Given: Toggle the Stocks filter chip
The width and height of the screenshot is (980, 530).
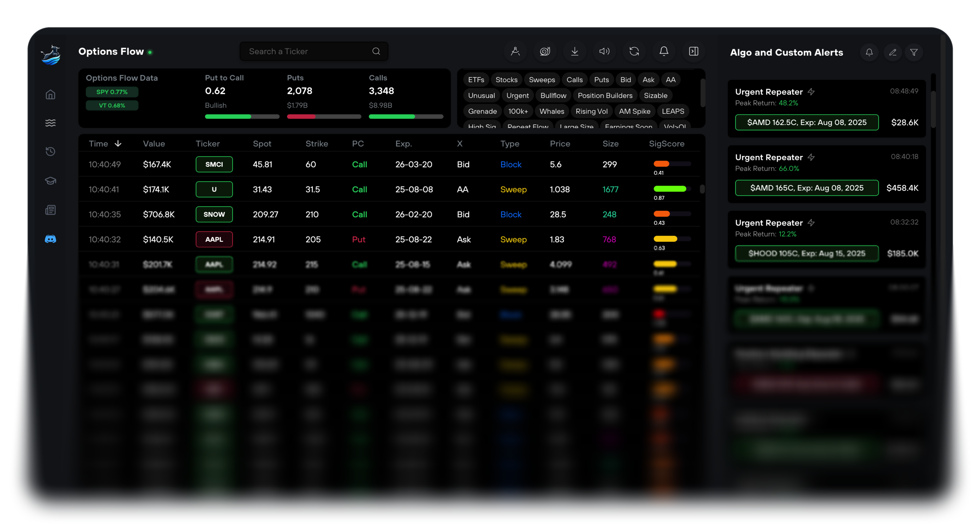Looking at the screenshot, I should coord(506,80).
